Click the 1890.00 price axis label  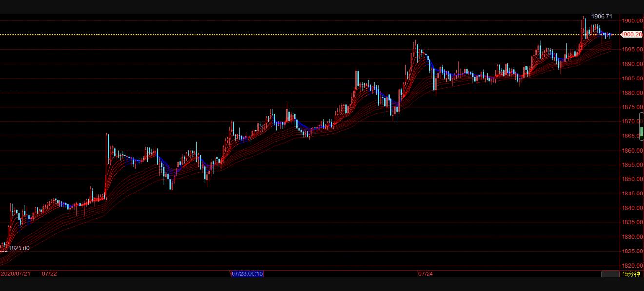pos(632,64)
